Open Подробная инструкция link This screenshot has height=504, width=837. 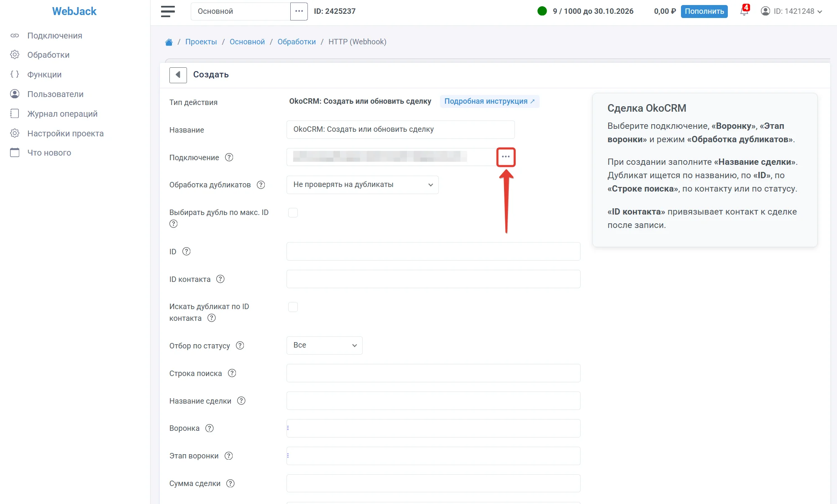pyautogui.click(x=489, y=101)
